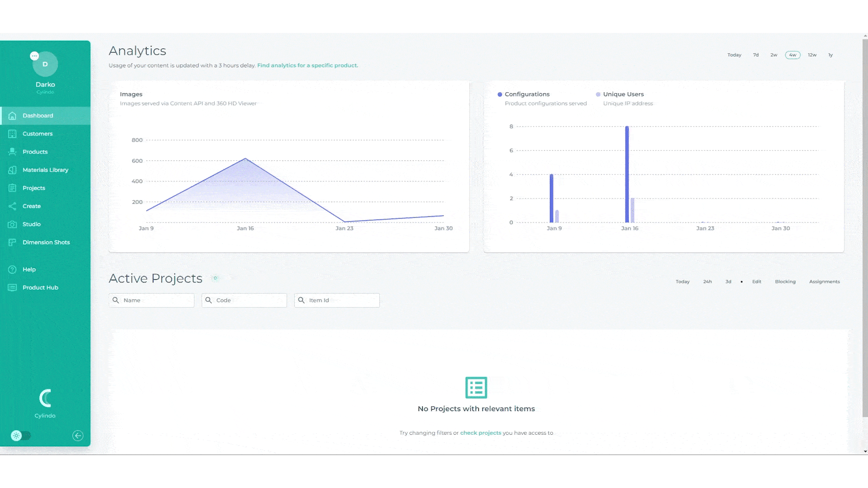Open the Dashboard menu item
Screen dimensions: 868x488
[x=45, y=116]
